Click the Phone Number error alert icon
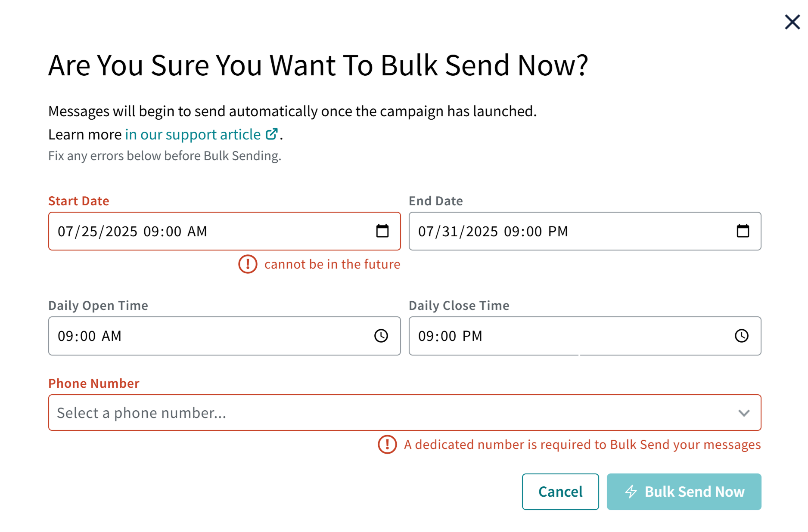This screenshot has height=532, width=808. click(388, 445)
